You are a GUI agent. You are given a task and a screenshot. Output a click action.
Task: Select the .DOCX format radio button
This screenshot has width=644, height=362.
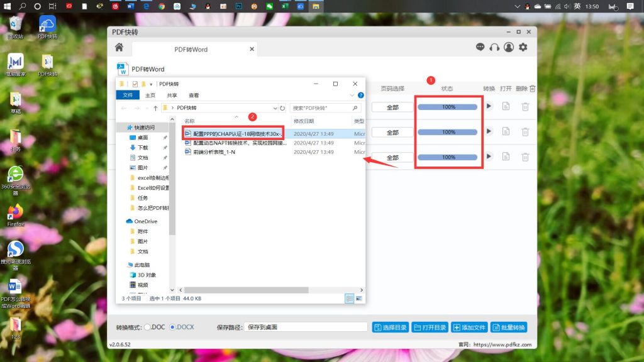tap(172, 327)
